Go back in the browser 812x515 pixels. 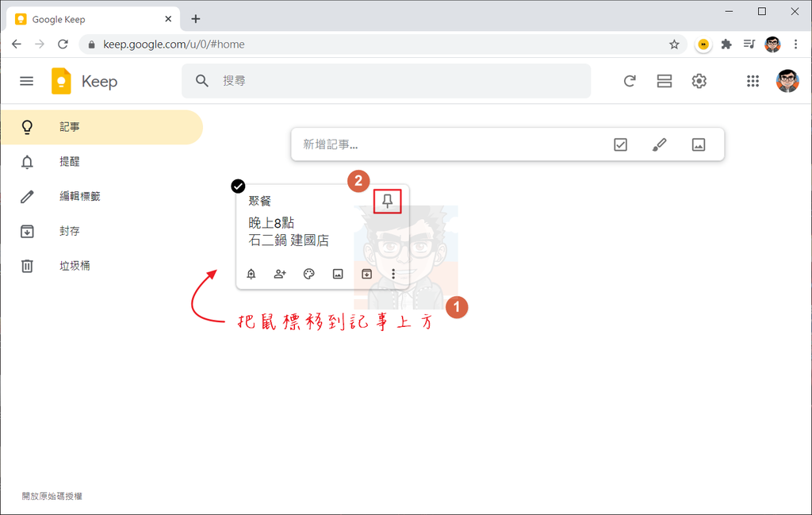(17, 44)
